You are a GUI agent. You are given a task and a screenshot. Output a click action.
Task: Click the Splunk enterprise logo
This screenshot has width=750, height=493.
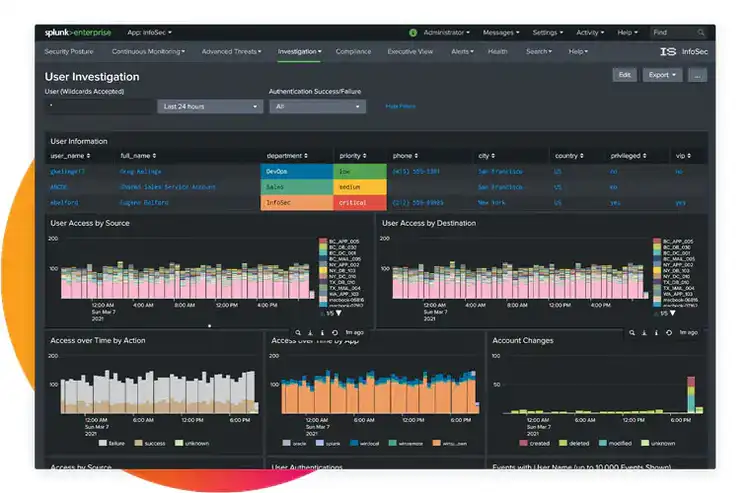click(77, 33)
